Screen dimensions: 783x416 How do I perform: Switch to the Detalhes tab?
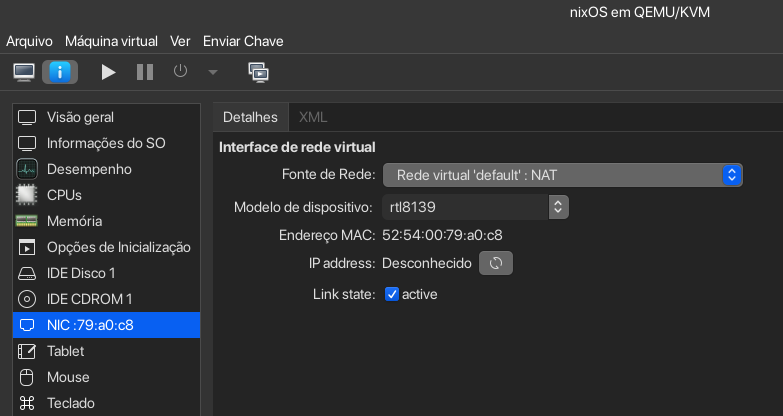point(250,117)
